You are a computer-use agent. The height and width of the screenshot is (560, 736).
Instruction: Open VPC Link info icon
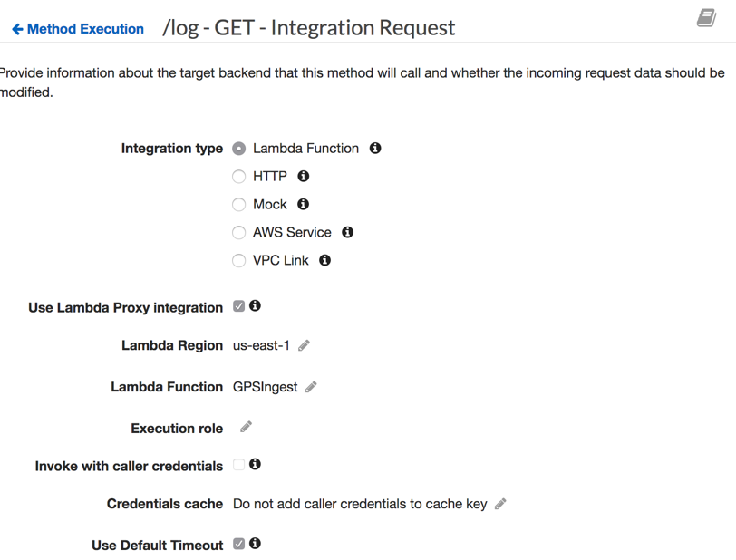[x=324, y=260]
